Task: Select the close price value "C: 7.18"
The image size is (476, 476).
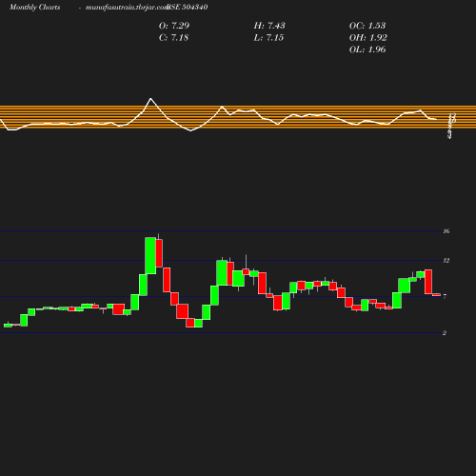Action: point(173,38)
